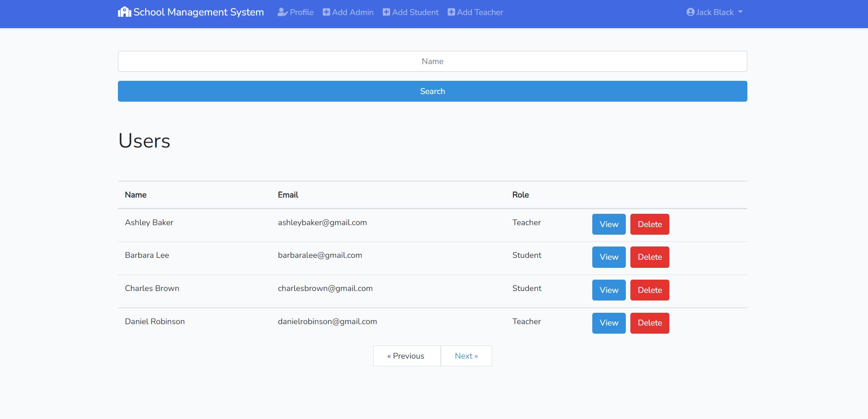Click the plus icon next to Add Teacher
Screen dimensions: 868x419
tap(450, 12)
